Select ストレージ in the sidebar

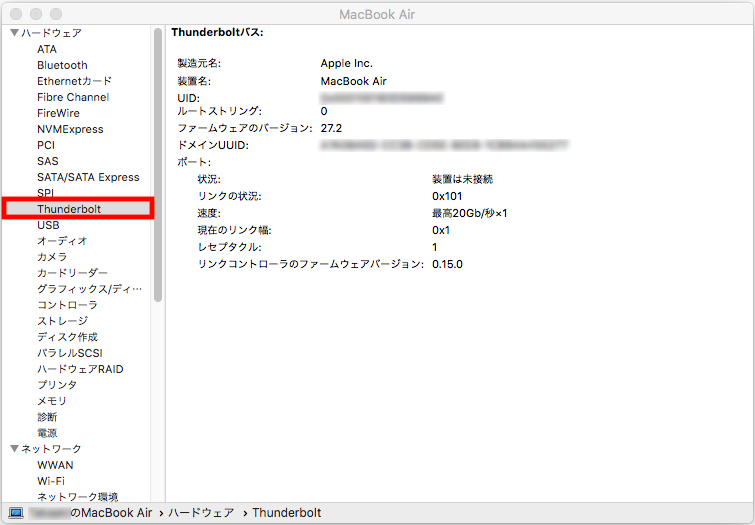click(x=63, y=321)
